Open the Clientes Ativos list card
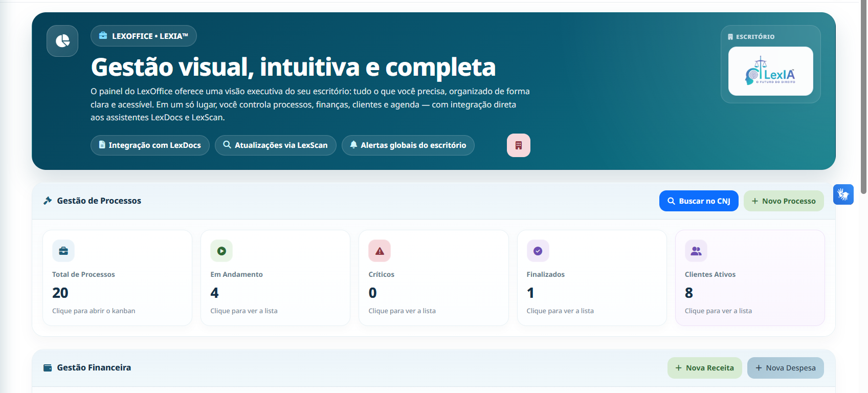 pos(750,278)
